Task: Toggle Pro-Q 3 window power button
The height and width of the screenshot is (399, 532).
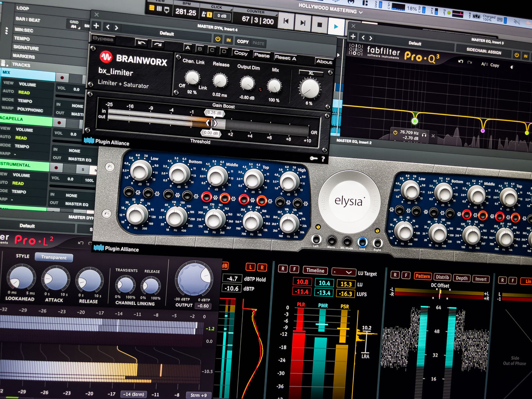Action: click(x=517, y=55)
